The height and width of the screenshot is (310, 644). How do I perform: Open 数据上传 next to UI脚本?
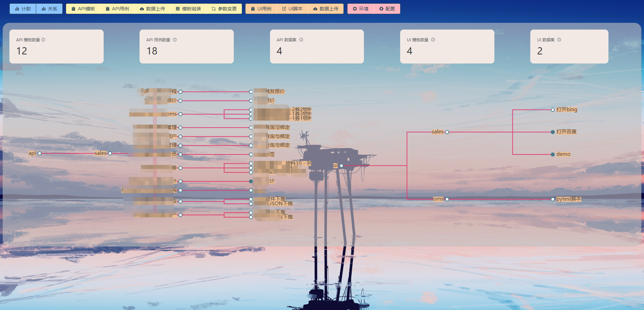(326, 9)
